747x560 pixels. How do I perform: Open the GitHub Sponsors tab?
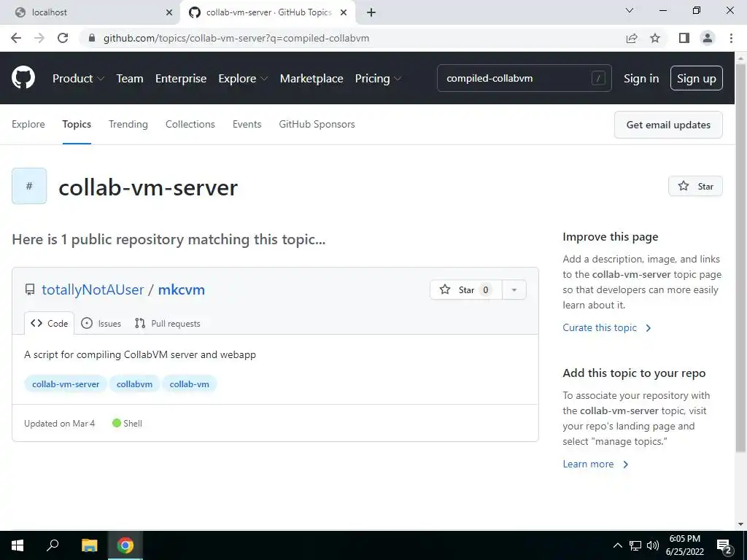317,124
